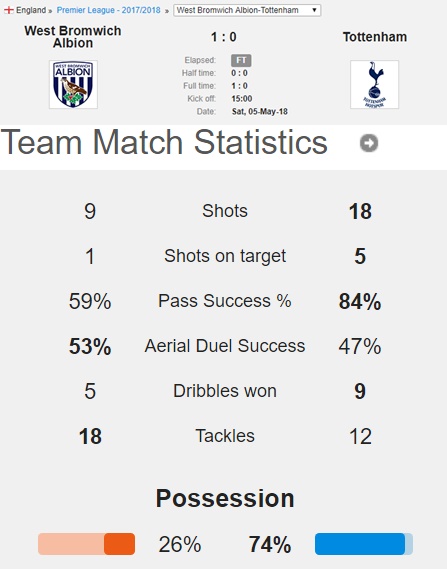Open the West Bromwich Albion club crest
This screenshot has height=569, width=447.
pos(73,84)
